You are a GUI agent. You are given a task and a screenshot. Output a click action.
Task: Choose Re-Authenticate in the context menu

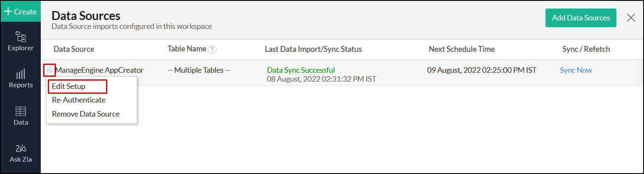click(79, 100)
